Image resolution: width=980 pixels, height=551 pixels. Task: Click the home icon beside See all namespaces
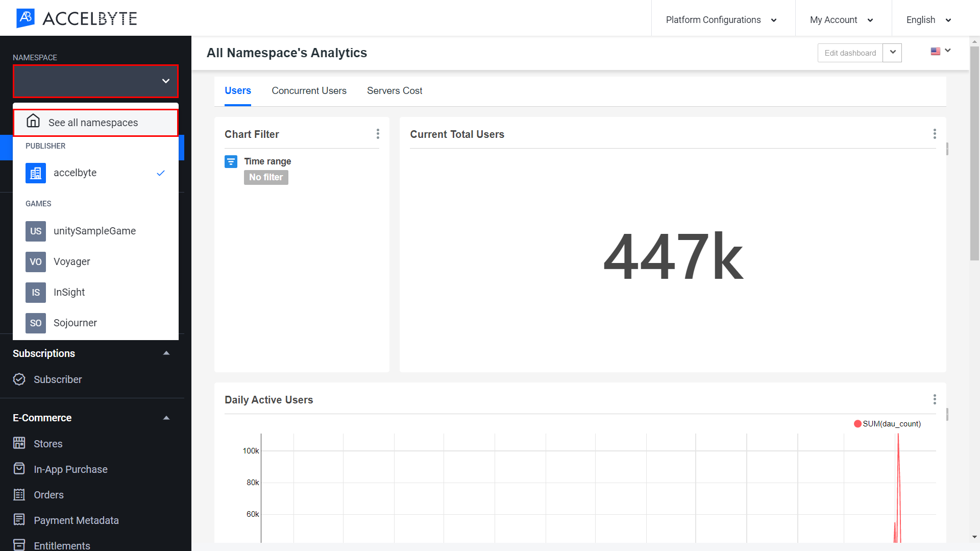[x=33, y=121]
